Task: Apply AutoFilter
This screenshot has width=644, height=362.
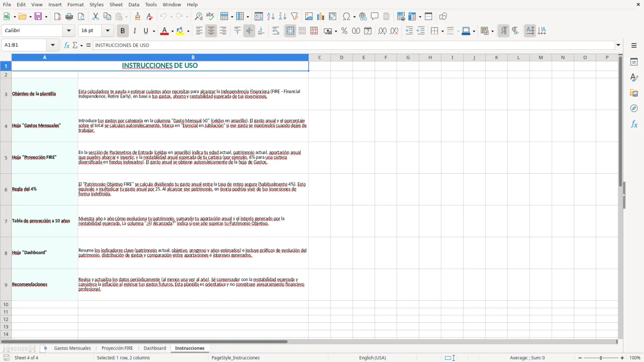Action: coord(295,17)
